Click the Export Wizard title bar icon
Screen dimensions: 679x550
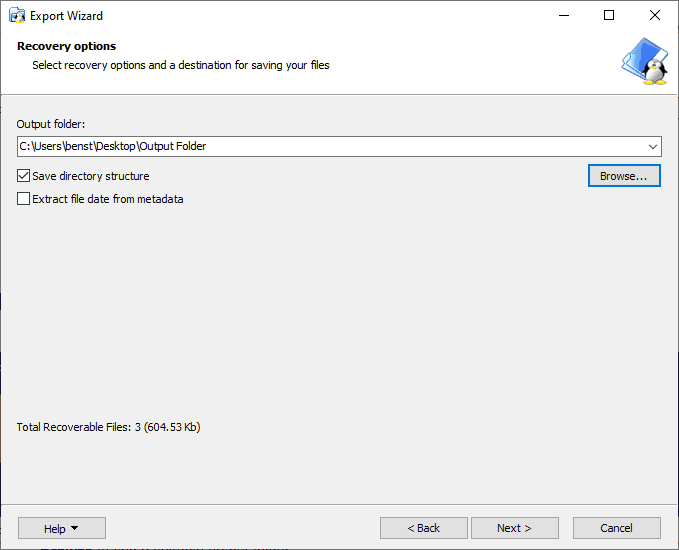coord(17,16)
